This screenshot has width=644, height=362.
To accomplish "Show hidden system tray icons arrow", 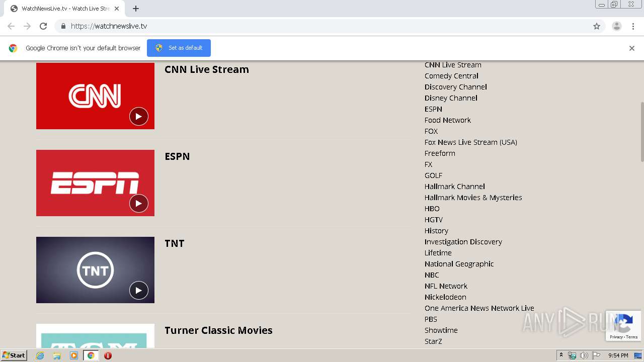I will point(561,355).
